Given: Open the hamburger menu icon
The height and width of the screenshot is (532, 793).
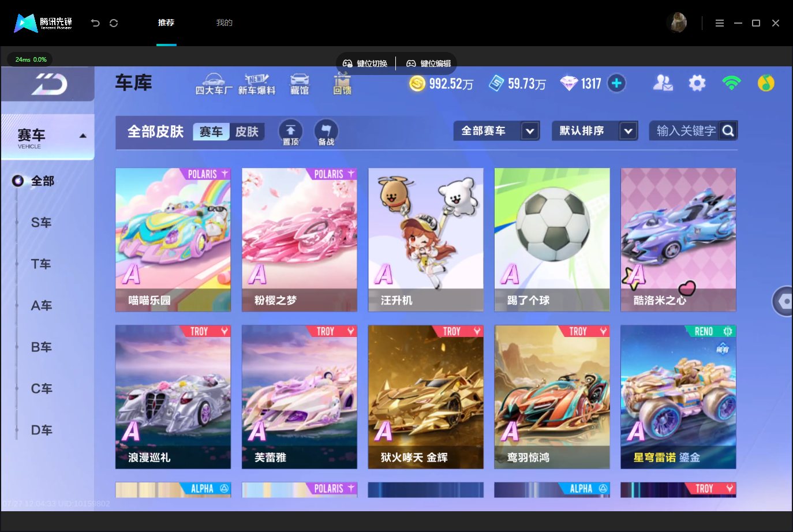Looking at the screenshot, I should [720, 23].
